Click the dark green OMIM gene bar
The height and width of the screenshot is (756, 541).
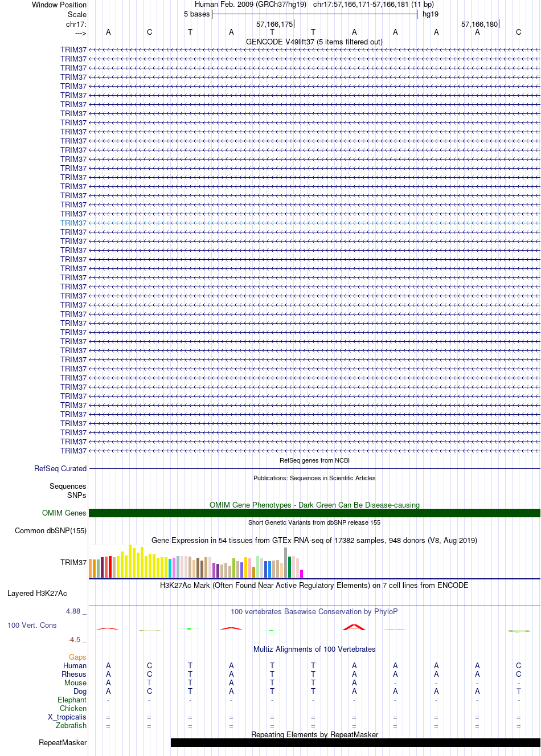314,513
